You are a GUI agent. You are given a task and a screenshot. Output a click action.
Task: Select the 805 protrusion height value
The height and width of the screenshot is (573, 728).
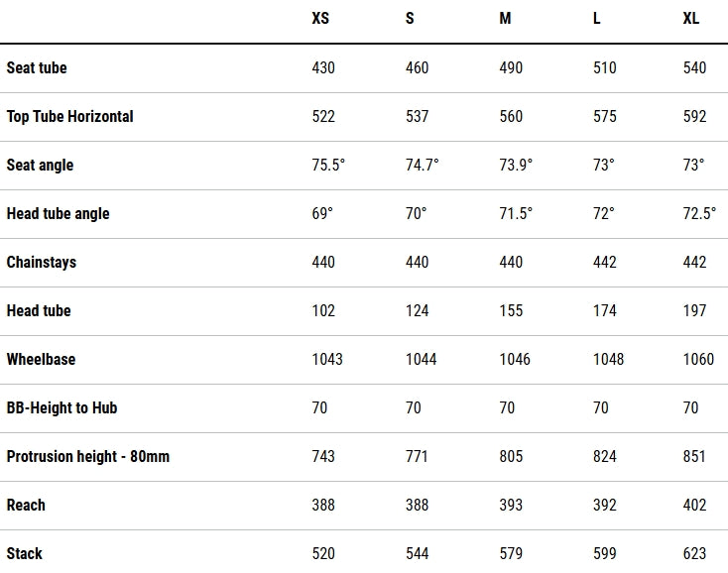pyautogui.click(x=511, y=457)
